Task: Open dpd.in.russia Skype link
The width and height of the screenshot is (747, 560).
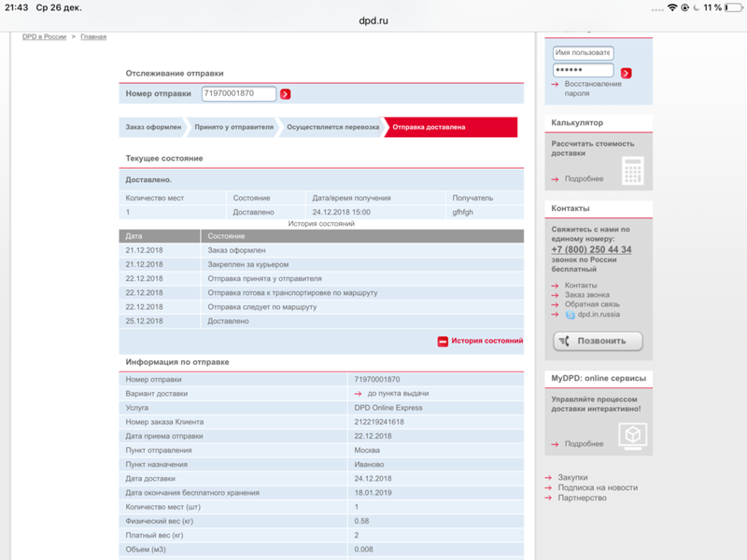Action: click(599, 315)
